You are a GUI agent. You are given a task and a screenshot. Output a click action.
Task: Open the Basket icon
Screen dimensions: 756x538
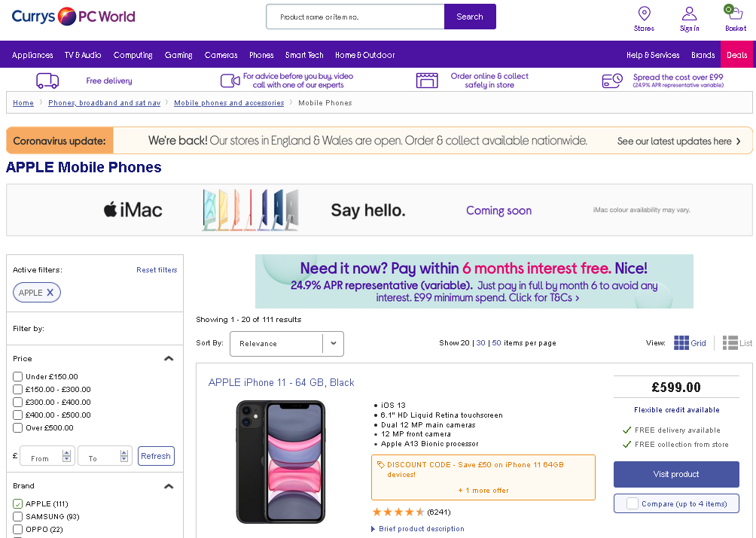tap(734, 13)
